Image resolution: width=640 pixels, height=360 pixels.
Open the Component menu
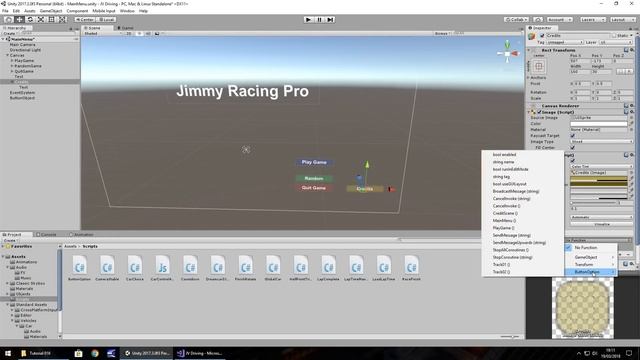[x=77, y=11]
